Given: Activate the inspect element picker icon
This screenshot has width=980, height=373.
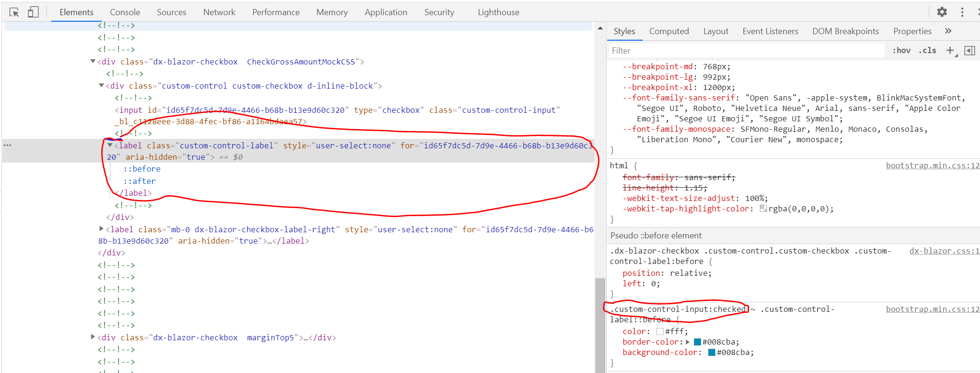Looking at the screenshot, I should pyautogui.click(x=14, y=12).
